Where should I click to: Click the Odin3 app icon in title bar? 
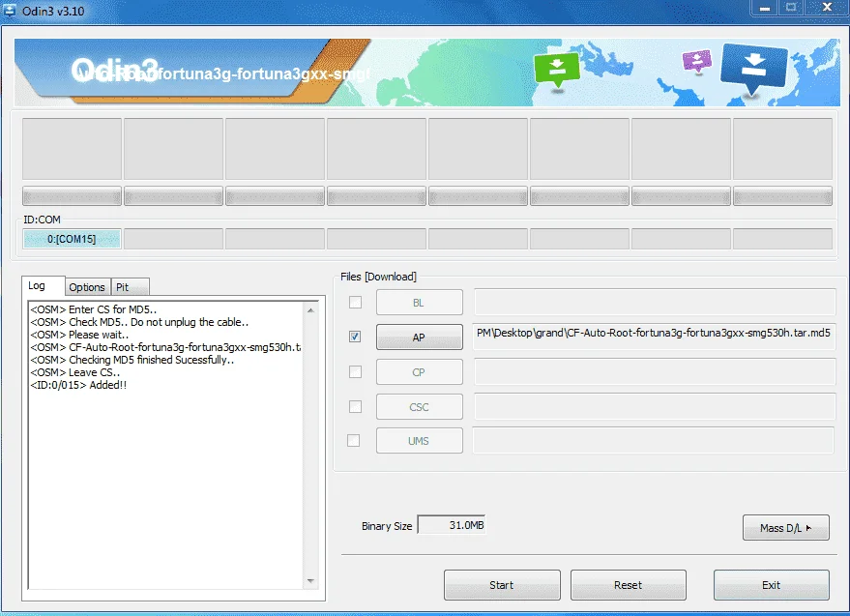coord(10,10)
